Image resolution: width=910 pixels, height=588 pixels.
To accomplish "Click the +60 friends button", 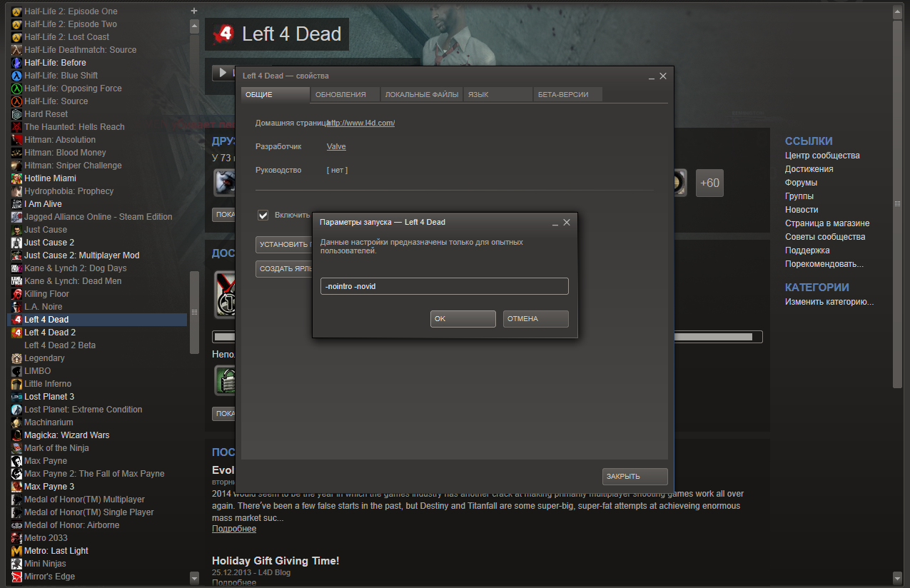I will [x=710, y=183].
